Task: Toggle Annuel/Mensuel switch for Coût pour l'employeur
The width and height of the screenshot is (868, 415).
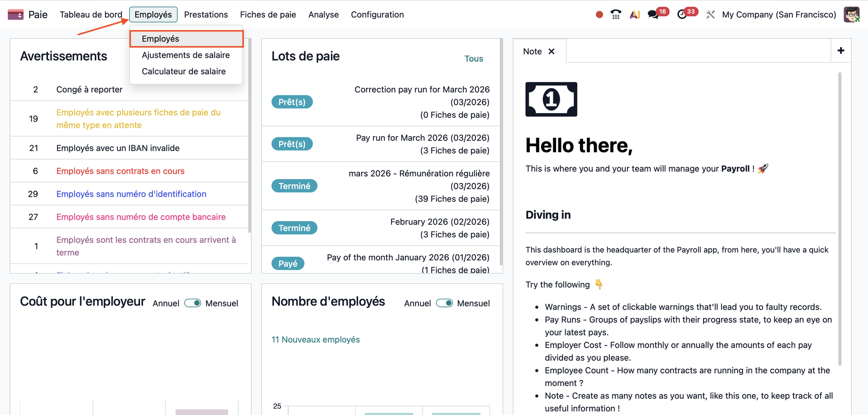Action: (193, 303)
